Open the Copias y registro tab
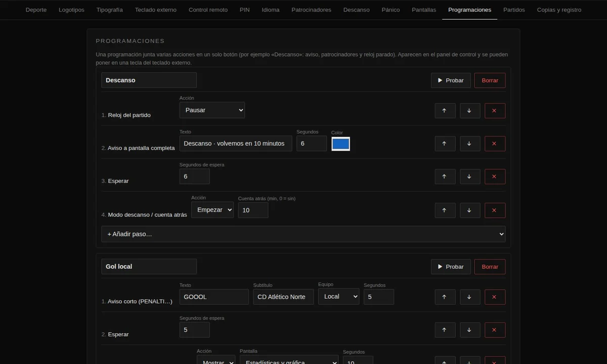607x364 pixels. tap(559, 10)
